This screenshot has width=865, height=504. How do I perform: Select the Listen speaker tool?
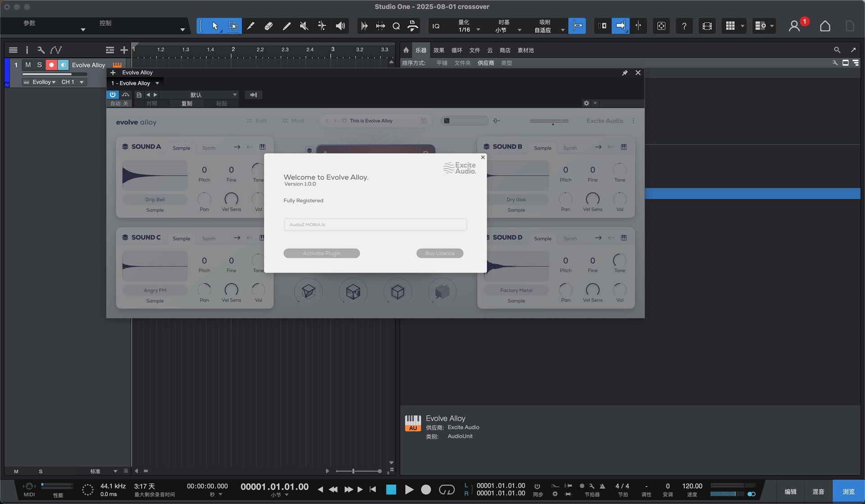[340, 26]
